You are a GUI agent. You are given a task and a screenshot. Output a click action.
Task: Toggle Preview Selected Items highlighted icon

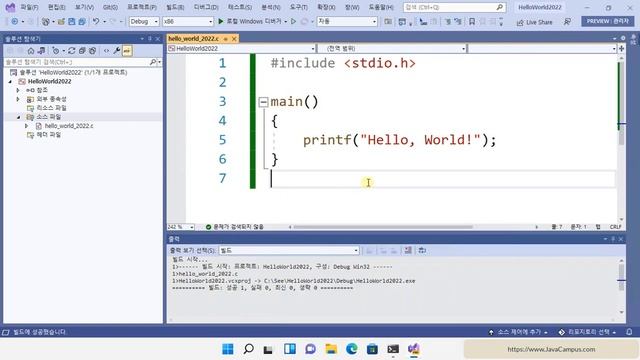click(127, 51)
